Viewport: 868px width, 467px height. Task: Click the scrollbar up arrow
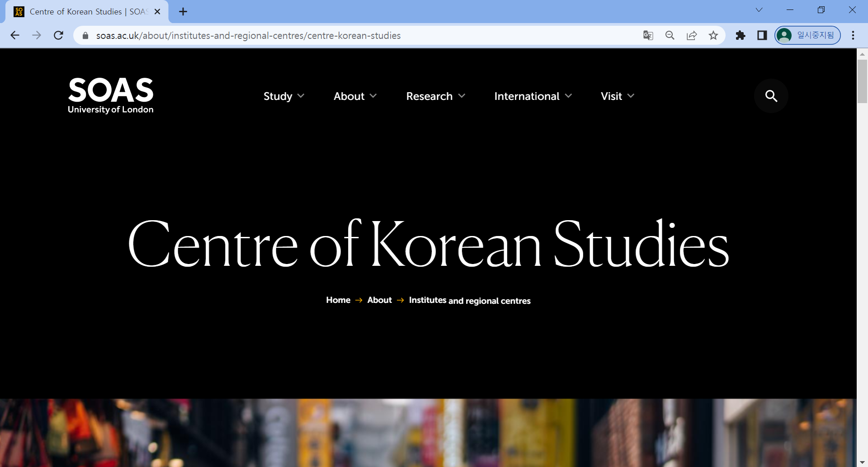862,54
